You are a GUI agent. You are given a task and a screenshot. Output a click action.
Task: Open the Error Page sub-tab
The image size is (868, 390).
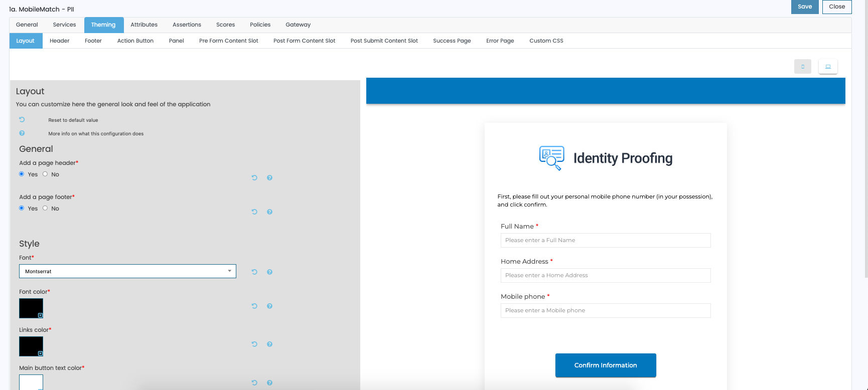[x=500, y=41]
